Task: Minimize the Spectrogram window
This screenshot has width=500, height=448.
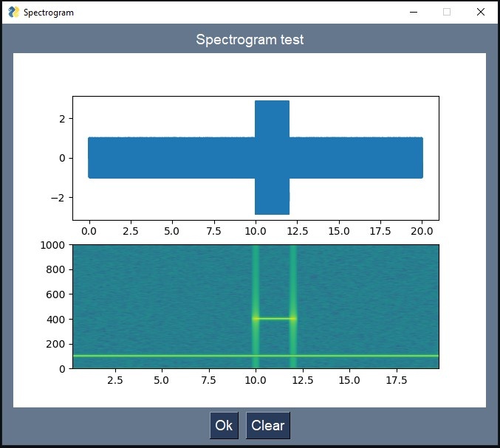Action: pyautogui.click(x=414, y=13)
